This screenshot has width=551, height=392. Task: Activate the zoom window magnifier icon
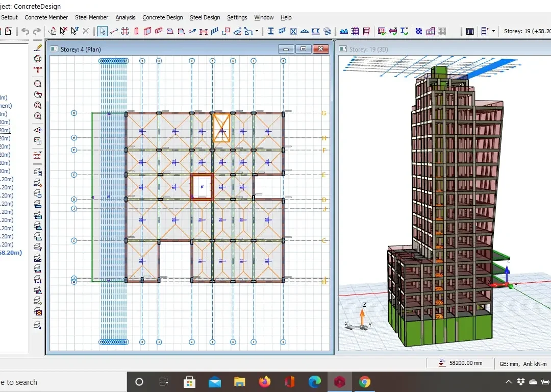[x=38, y=84]
